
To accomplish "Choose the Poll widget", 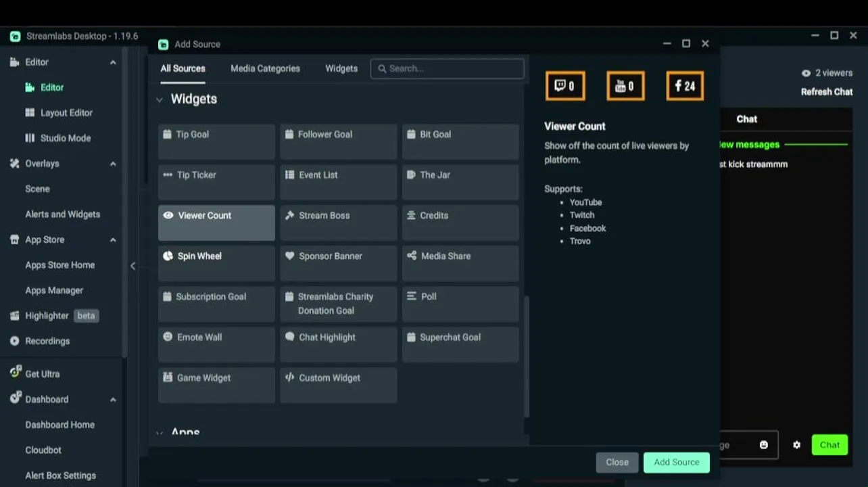I will (460, 304).
